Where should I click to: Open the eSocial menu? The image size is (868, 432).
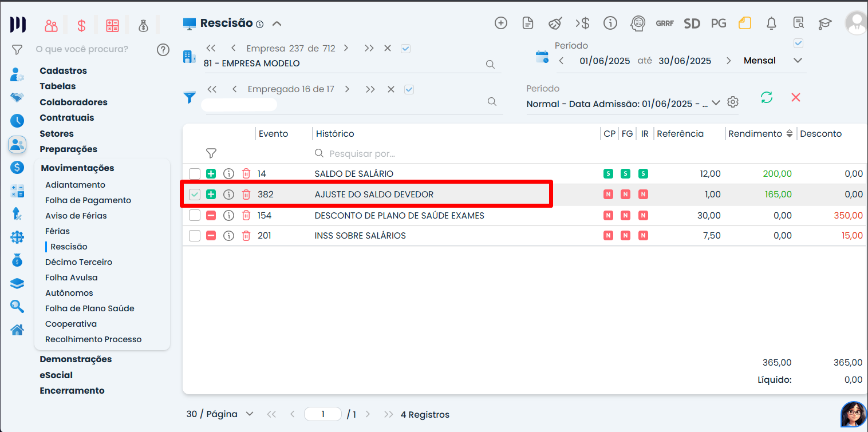click(x=56, y=375)
